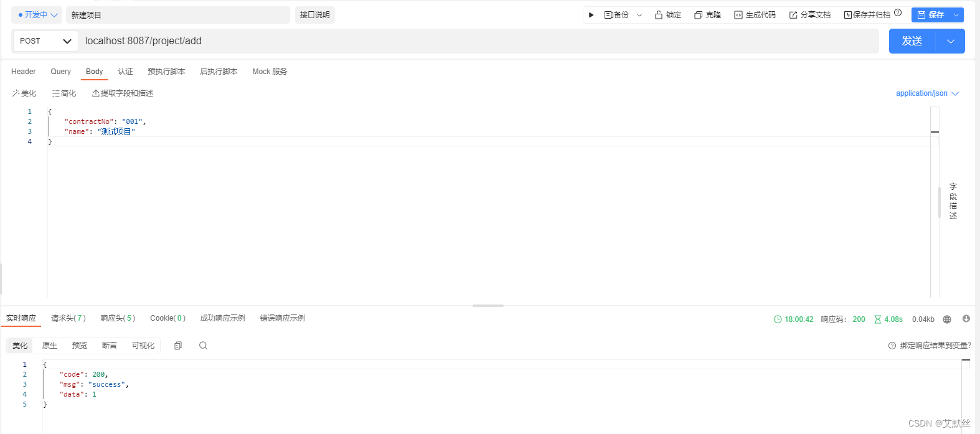This screenshot has width=980, height=434.
Task: Open the 错误响应示例 tab
Action: [x=282, y=318]
